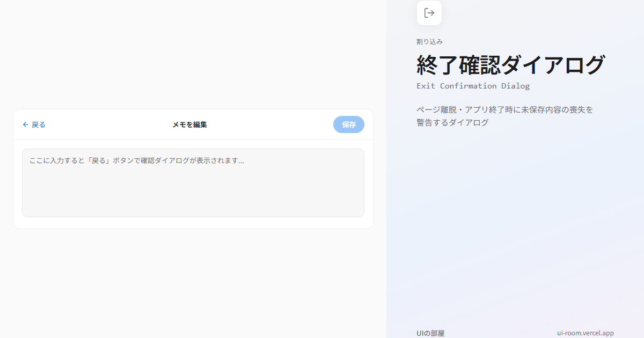Viewport: 644px width, 338px height.
Task: Open the UIの部屋 footer label
Action: tap(430, 333)
